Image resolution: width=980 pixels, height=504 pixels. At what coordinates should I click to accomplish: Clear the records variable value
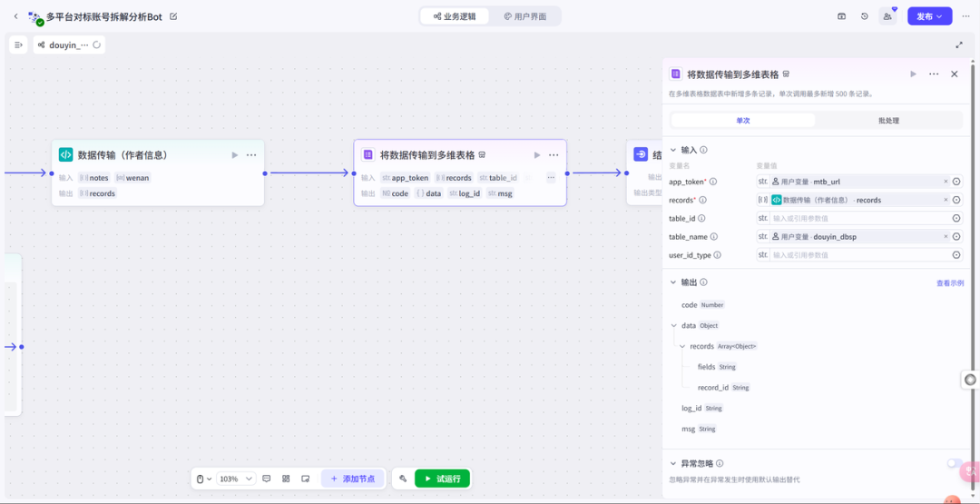click(x=946, y=200)
